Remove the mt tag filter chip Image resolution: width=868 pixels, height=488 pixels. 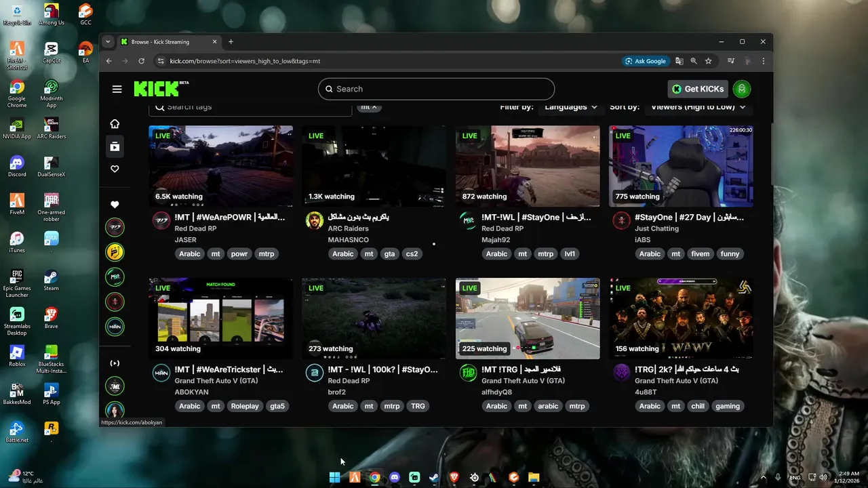[374, 107]
